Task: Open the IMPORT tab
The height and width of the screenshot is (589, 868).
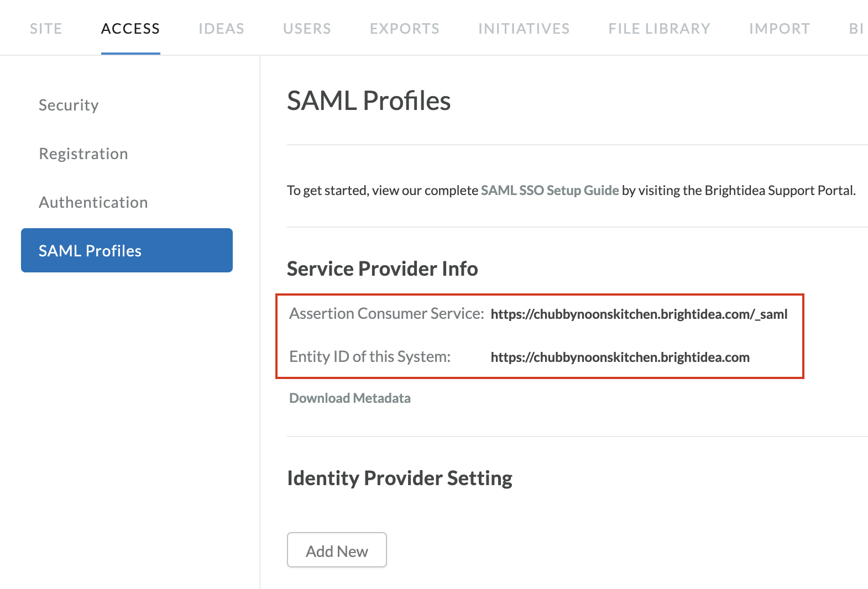Action: [780, 29]
